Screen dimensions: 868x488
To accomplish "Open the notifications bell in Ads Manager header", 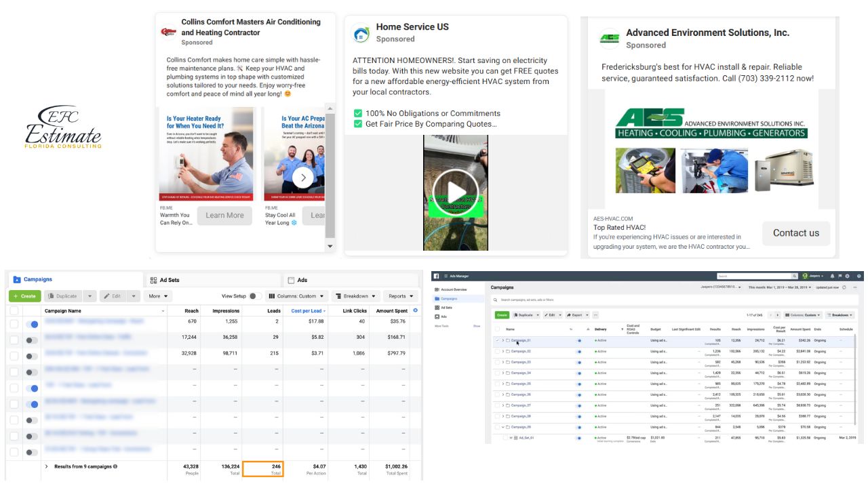I will 832,276.
